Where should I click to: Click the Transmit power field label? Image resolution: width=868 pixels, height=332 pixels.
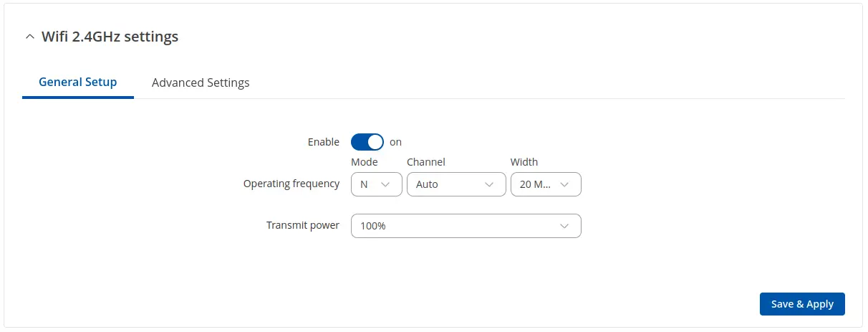[302, 225]
